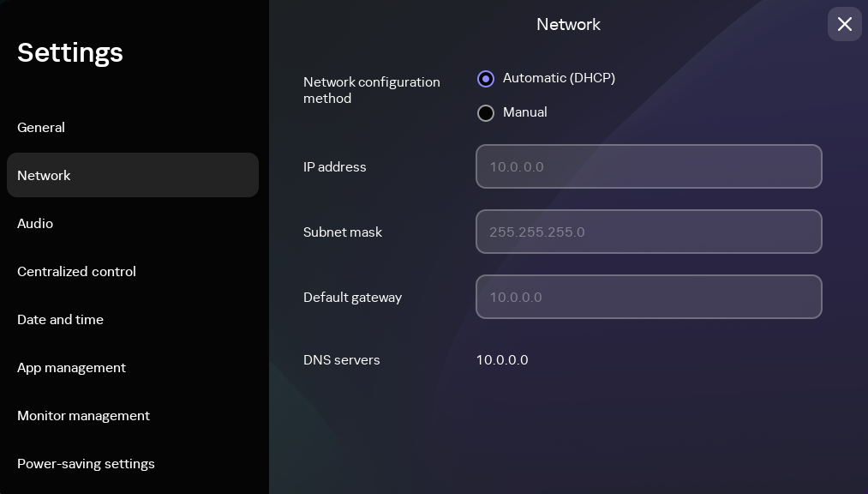
Task: Click the Default gateway input field
Action: (x=649, y=297)
